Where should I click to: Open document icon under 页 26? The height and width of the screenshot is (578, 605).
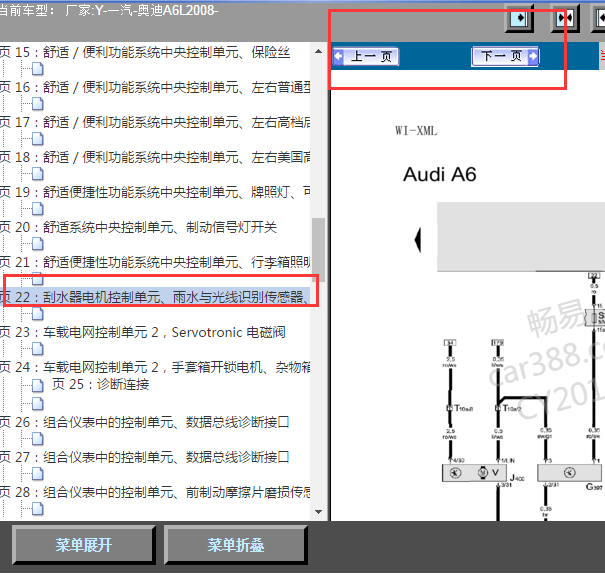click(x=37, y=439)
